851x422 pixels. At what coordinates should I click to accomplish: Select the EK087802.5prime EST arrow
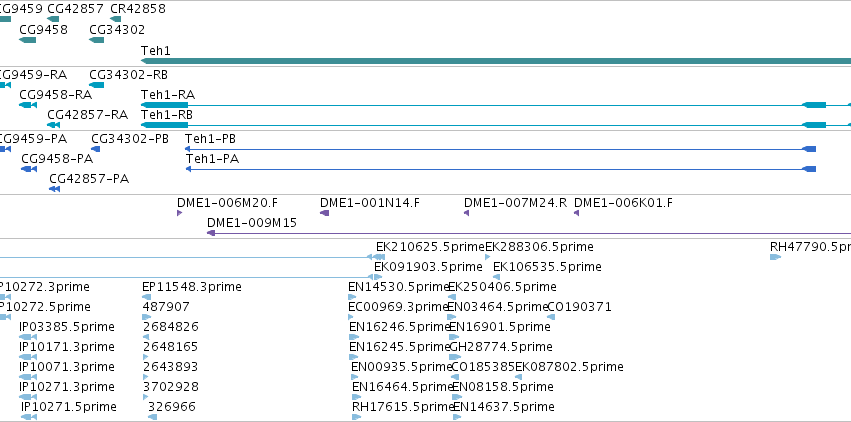pyautogui.click(x=518, y=377)
